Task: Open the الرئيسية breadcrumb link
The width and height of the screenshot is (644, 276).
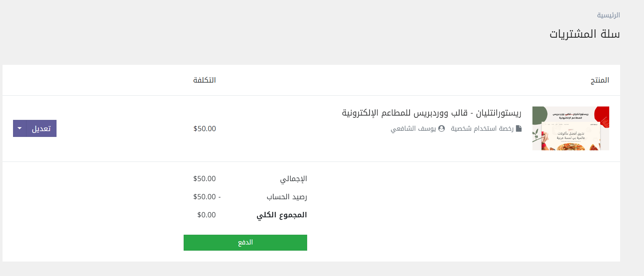Action: click(608, 15)
